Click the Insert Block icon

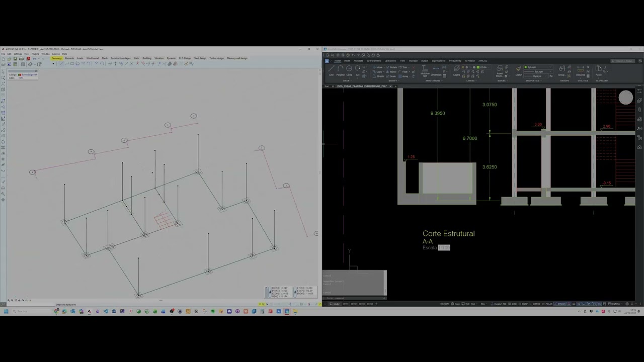[500, 71]
